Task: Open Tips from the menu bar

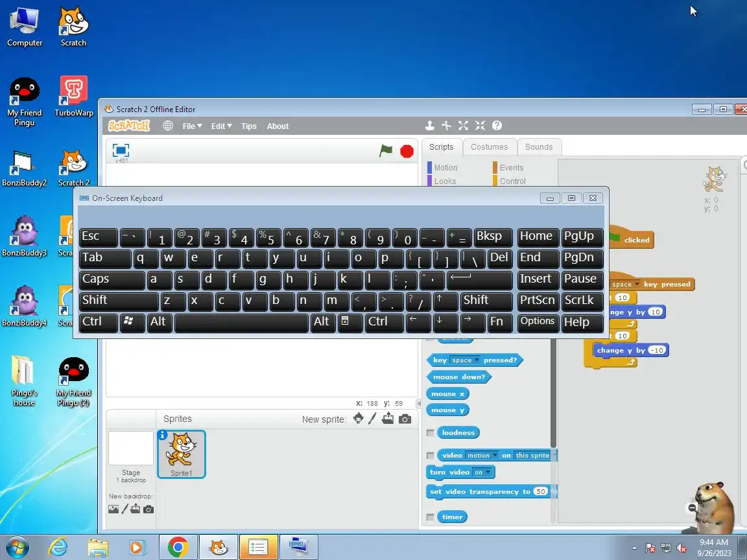Action: point(249,126)
